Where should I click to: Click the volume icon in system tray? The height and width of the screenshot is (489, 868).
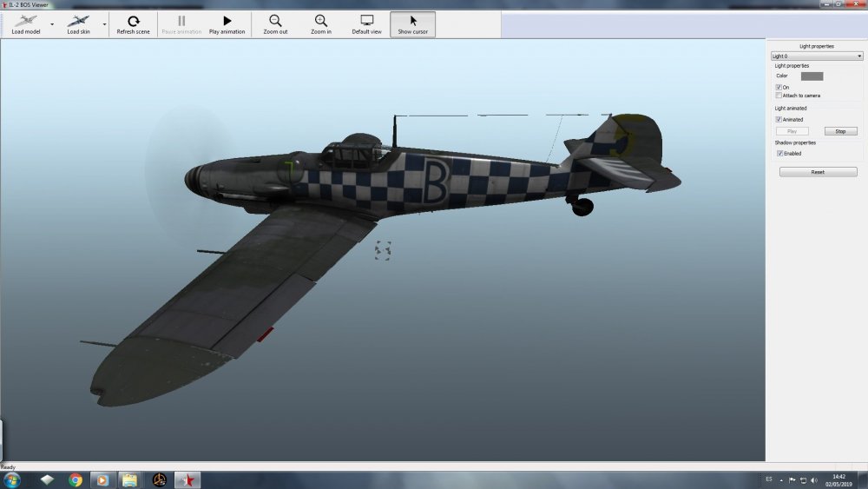pos(814,480)
